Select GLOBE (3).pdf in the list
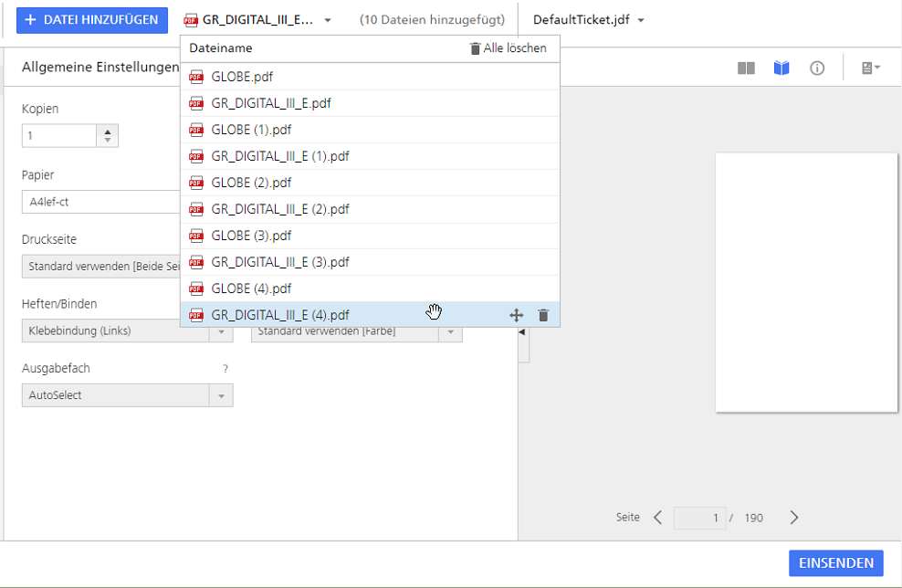 point(370,236)
